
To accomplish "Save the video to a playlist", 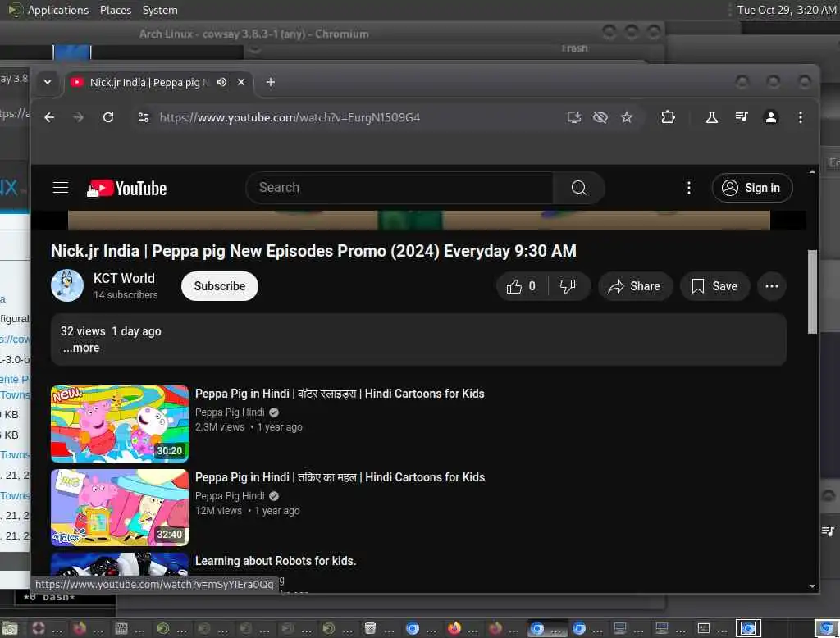I will click(x=714, y=286).
